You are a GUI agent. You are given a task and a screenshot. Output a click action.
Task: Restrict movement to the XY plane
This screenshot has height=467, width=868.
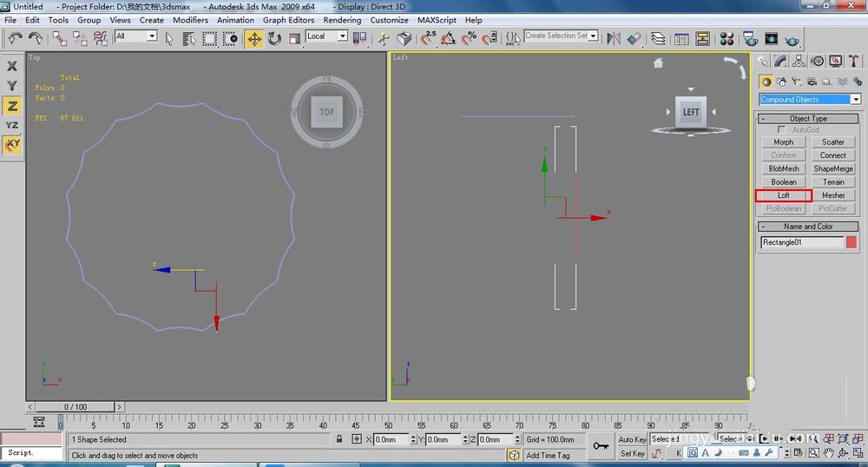tap(11, 146)
